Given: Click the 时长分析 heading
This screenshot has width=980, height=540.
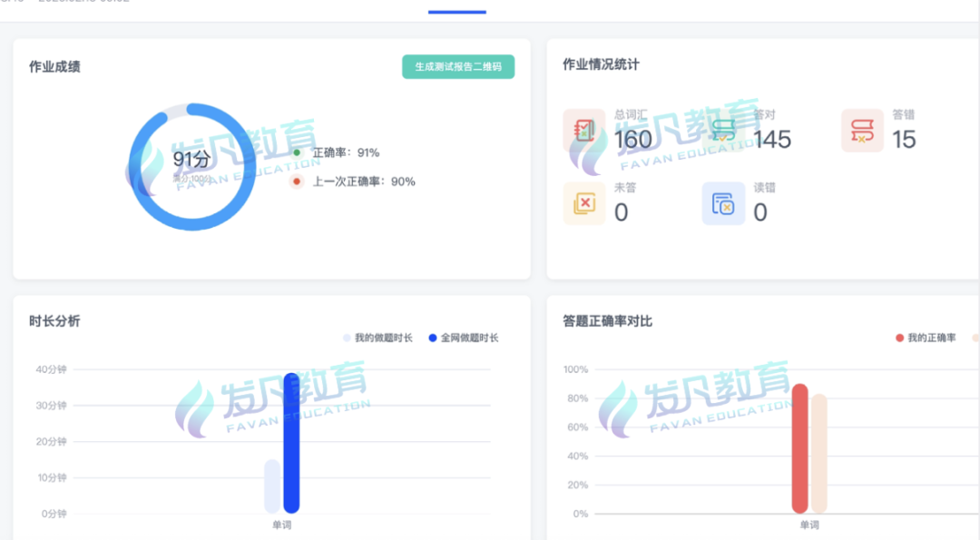Looking at the screenshot, I should pos(54,321).
